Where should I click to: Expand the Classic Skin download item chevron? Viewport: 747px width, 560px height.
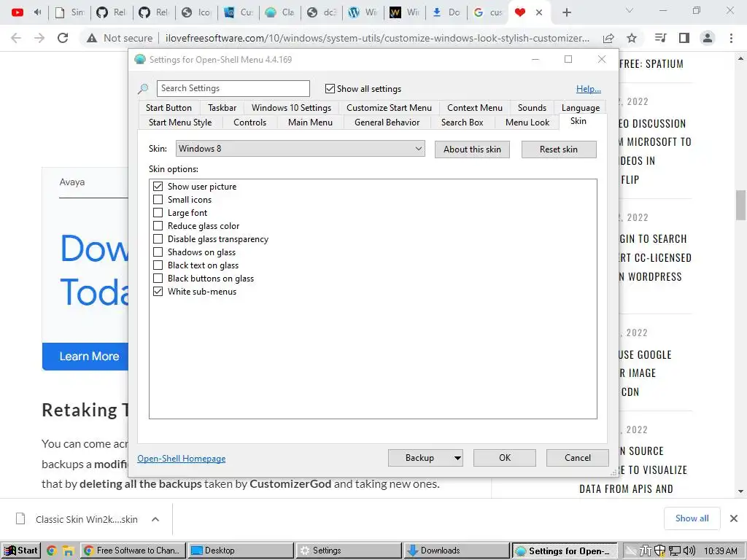pyautogui.click(x=155, y=519)
